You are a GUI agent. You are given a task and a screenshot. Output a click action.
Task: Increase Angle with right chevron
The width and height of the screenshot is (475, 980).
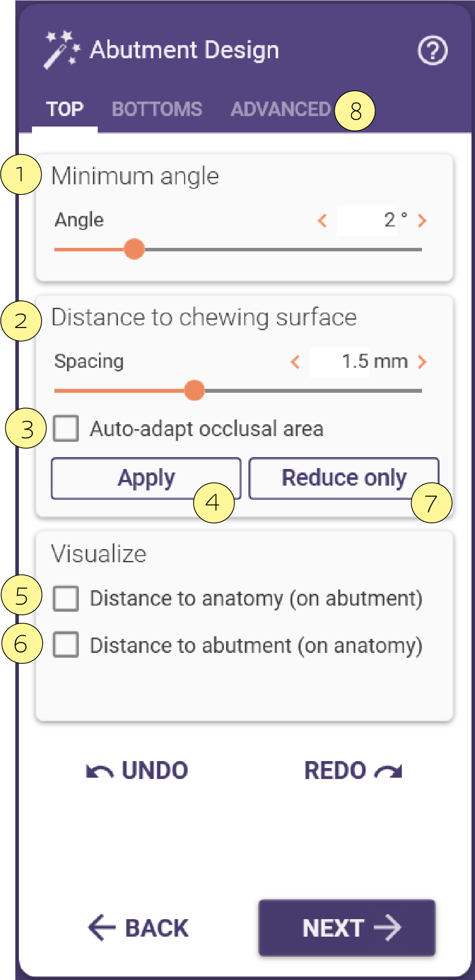422,220
